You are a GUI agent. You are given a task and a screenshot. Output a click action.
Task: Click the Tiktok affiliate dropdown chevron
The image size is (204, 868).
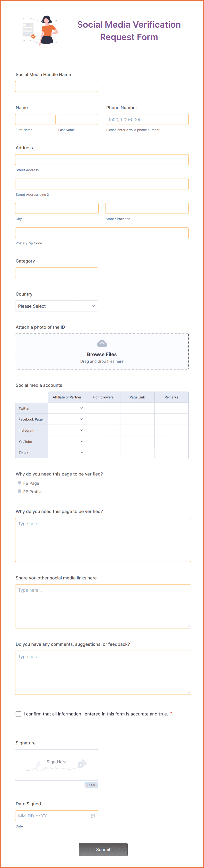click(82, 453)
